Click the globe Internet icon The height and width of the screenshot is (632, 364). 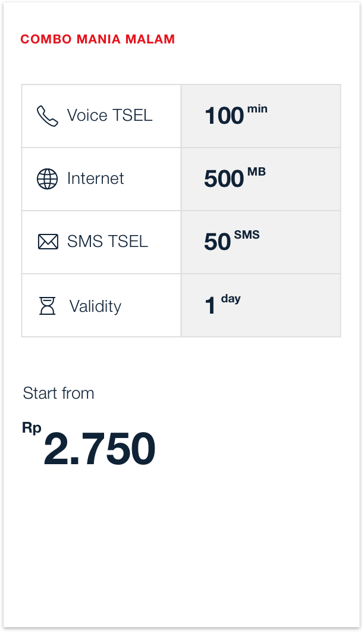pyautogui.click(x=48, y=179)
